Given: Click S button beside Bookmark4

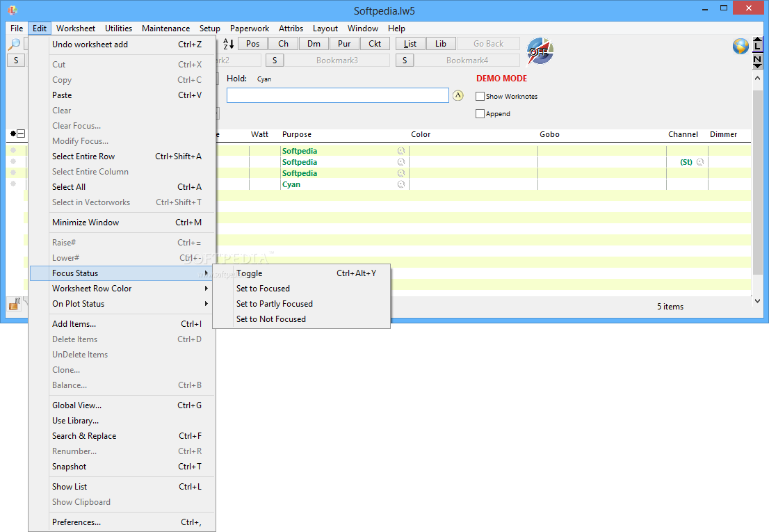Looking at the screenshot, I should [405, 61].
